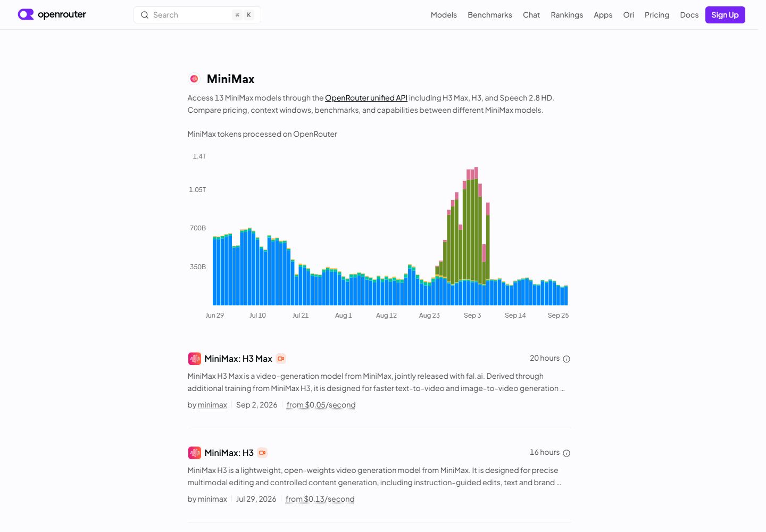
Task: Click the 'MiniMax tokens processed on OpenRouter' caption
Action: pyautogui.click(x=262, y=134)
